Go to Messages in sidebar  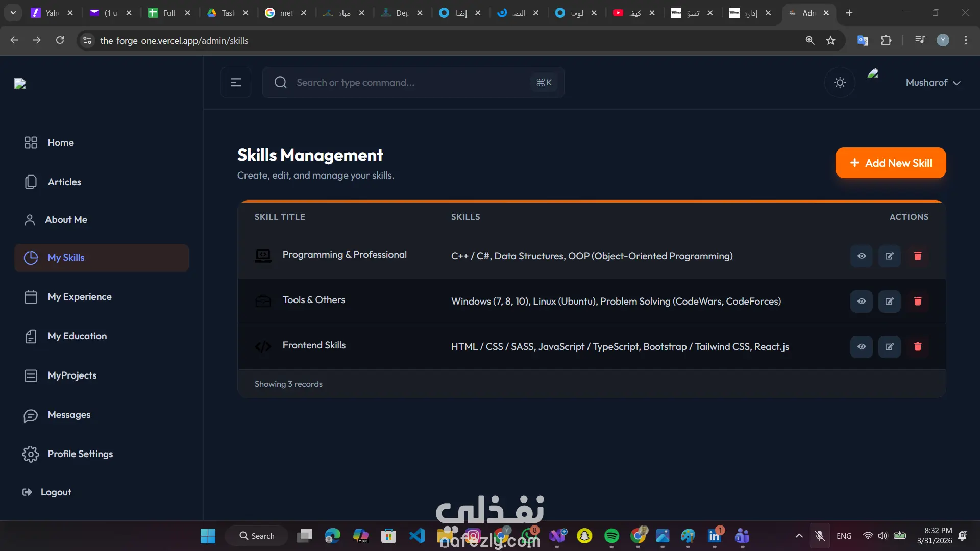tap(69, 415)
